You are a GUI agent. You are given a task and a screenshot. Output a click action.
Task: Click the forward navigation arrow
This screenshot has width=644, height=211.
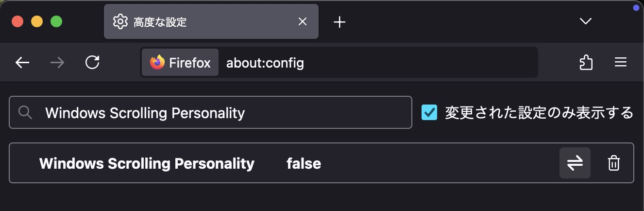[x=57, y=62]
